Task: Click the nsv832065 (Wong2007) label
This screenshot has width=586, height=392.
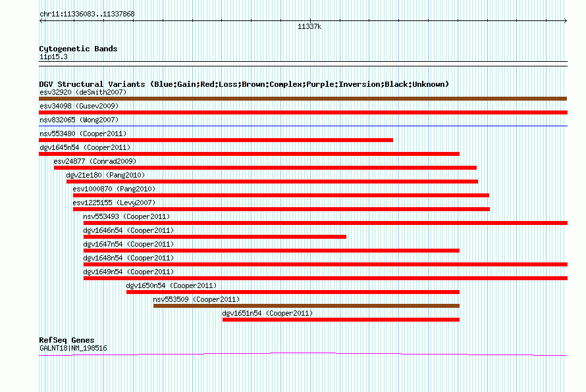Action: (79, 120)
